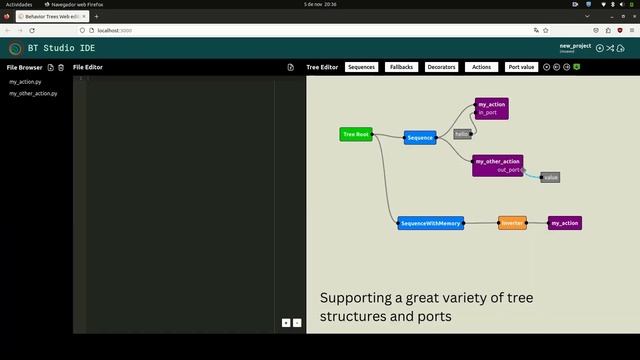Click the crossed-arrows icon in header
This screenshot has width=640, height=360.
point(610,48)
